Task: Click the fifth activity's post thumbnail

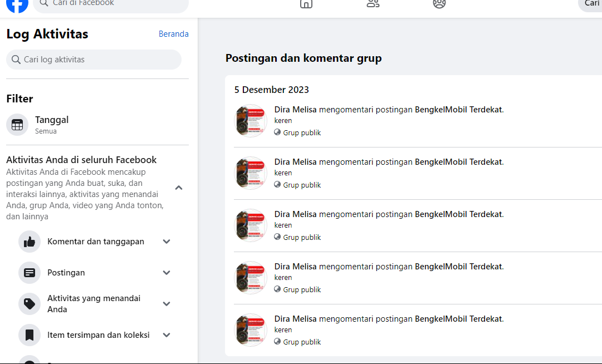Action: (251, 330)
